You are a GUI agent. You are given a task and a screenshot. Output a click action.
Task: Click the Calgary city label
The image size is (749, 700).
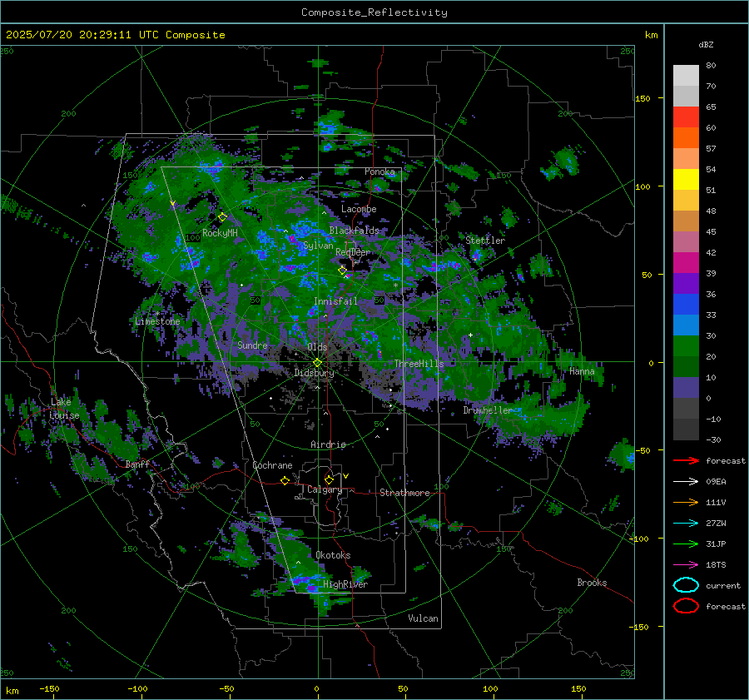[x=325, y=489]
